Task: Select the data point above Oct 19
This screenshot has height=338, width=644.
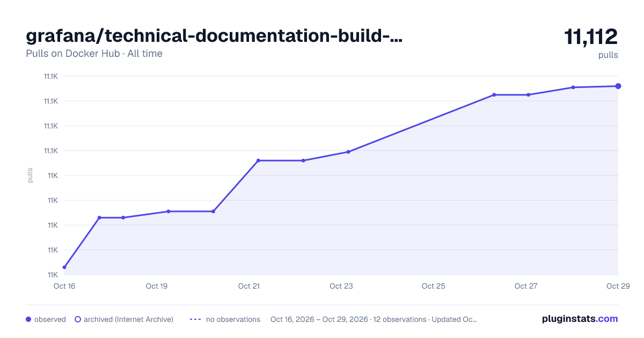Action: 168,211
